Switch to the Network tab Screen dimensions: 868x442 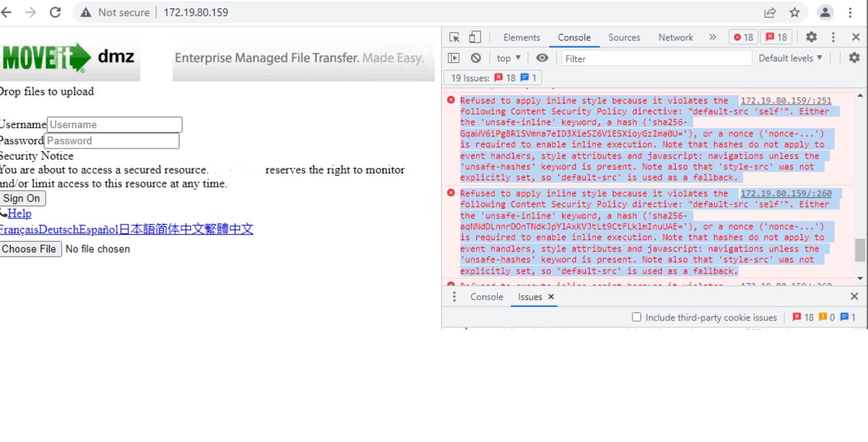[676, 37]
